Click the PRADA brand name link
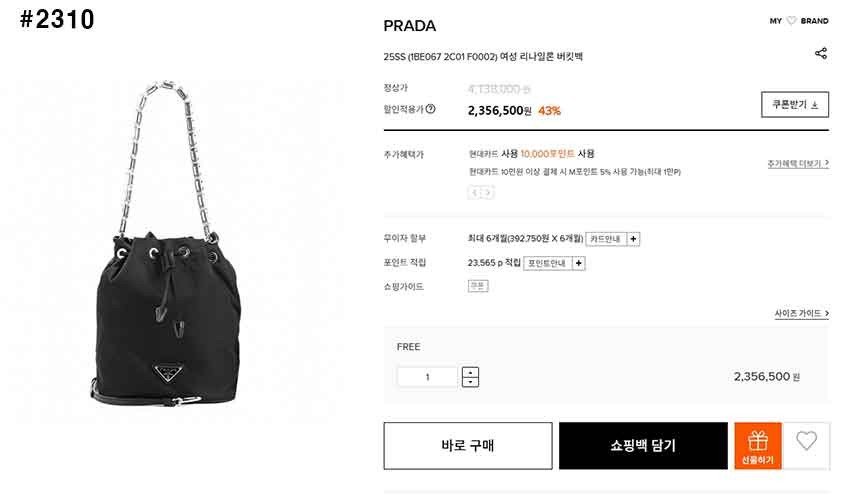 [410, 26]
